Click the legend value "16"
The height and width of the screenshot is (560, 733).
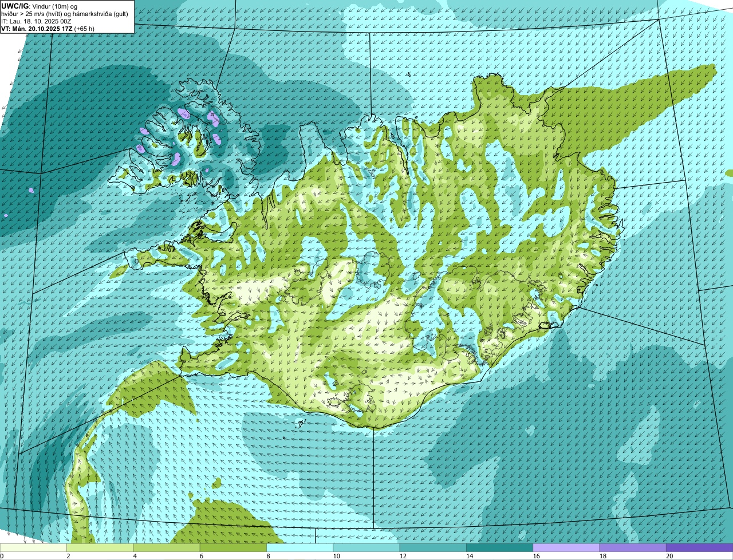[536, 556]
